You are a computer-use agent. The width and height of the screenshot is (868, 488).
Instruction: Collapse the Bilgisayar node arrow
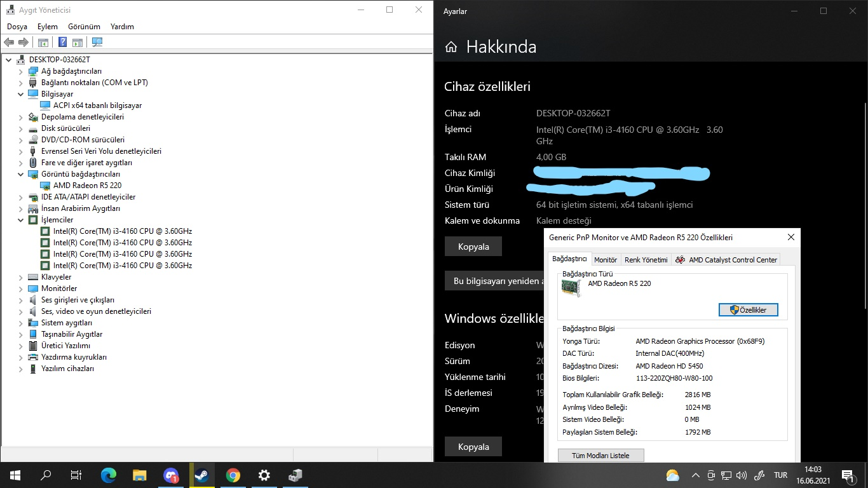[20, 94]
